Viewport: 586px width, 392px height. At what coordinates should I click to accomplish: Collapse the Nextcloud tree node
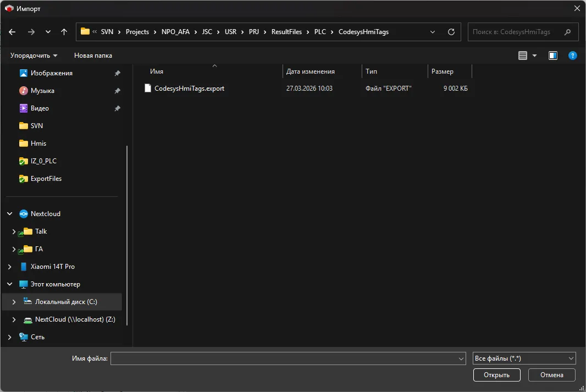[10, 214]
